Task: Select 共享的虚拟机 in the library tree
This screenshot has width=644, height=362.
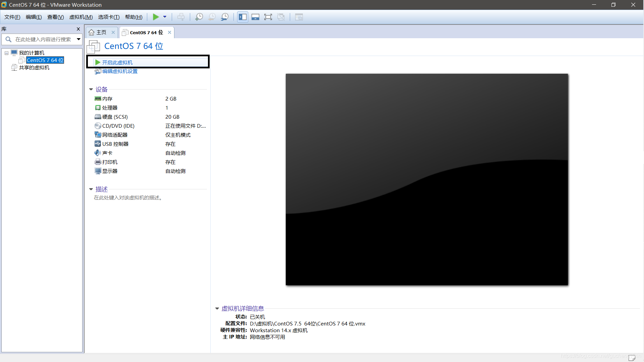Action: point(34,68)
